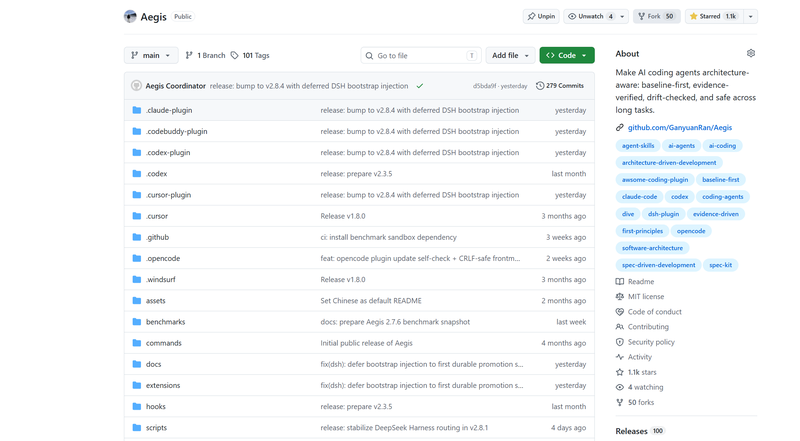This screenshot has height=441, width=800.
Task: Open 'Set Chinese as default README' commit message
Action: click(x=371, y=301)
